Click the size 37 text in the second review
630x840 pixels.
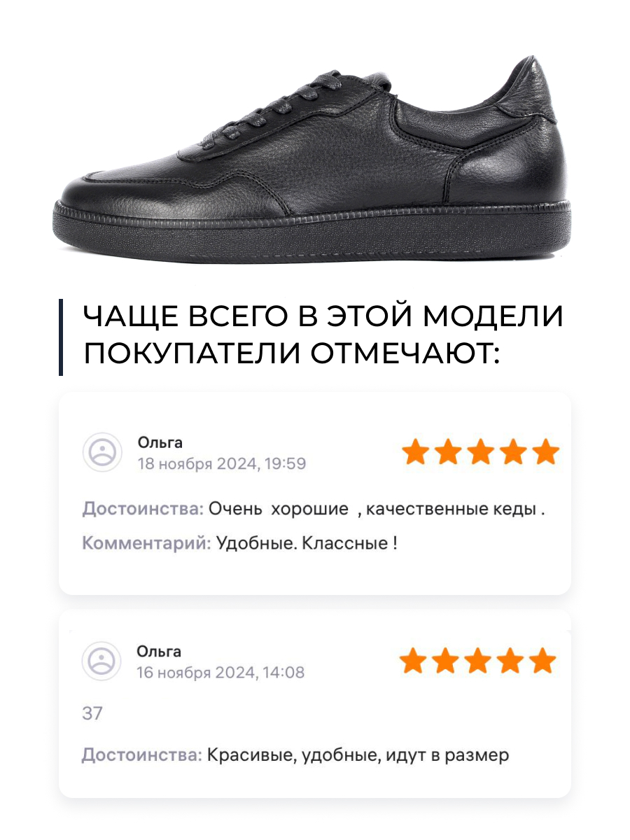point(92,714)
